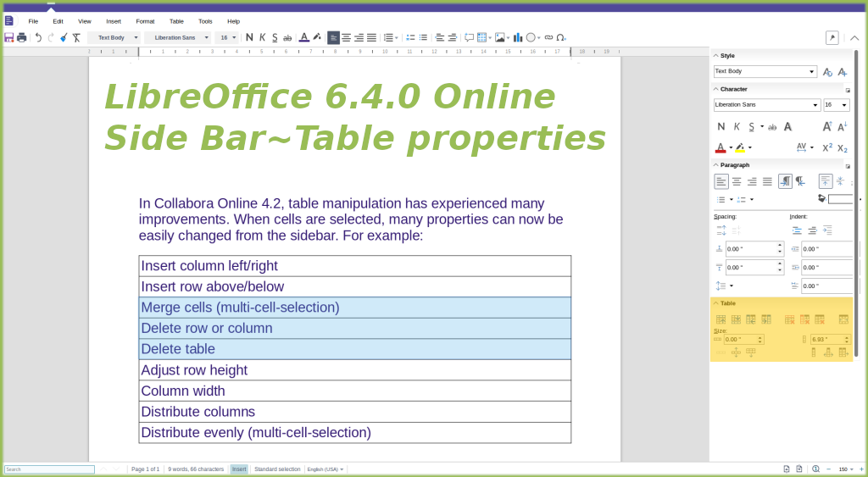Apply subscript from sidebar
Screen dimensions: 868x477
pyautogui.click(x=843, y=147)
